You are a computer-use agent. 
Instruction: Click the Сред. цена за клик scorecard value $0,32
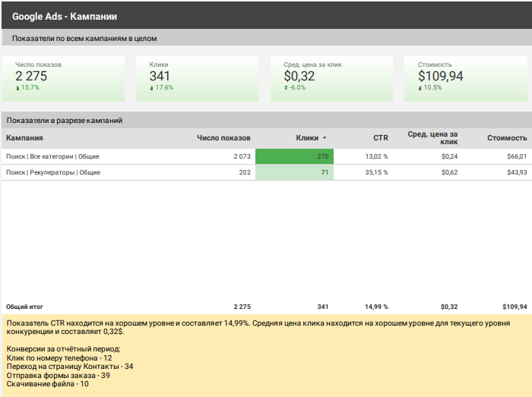click(x=299, y=76)
